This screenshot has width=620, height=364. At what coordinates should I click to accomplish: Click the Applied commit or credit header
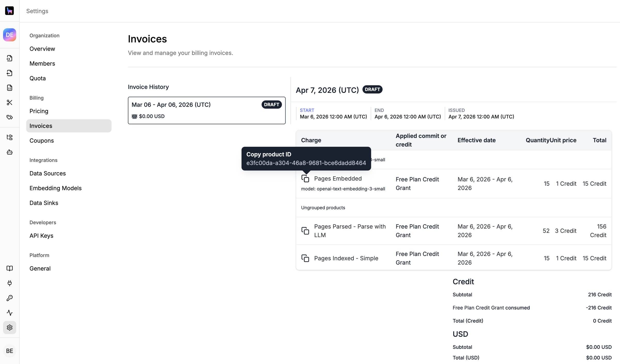click(x=421, y=140)
